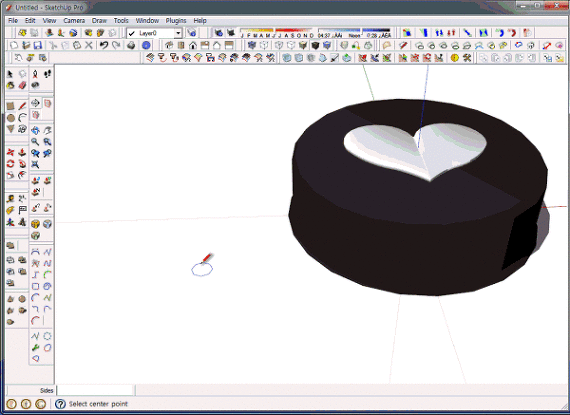Select the Arc drawing tool
The width and height of the screenshot is (570, 415).
(x=23, y=118)
